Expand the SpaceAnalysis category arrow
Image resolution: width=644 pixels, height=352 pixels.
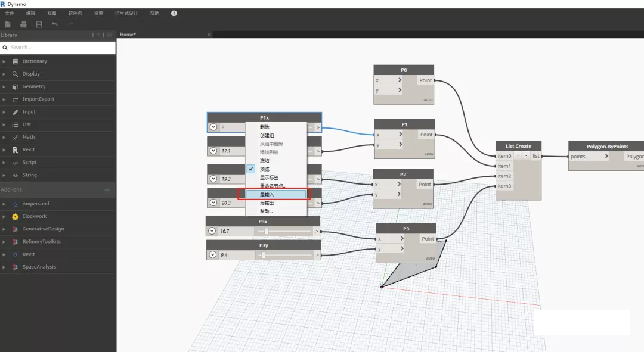(4, 267)
